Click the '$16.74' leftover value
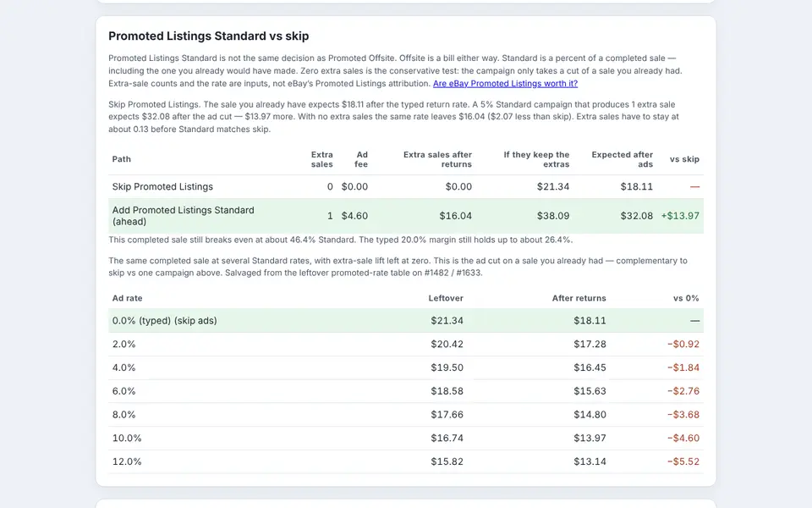The width and height of the screenshot is (812, 508). 447,438
